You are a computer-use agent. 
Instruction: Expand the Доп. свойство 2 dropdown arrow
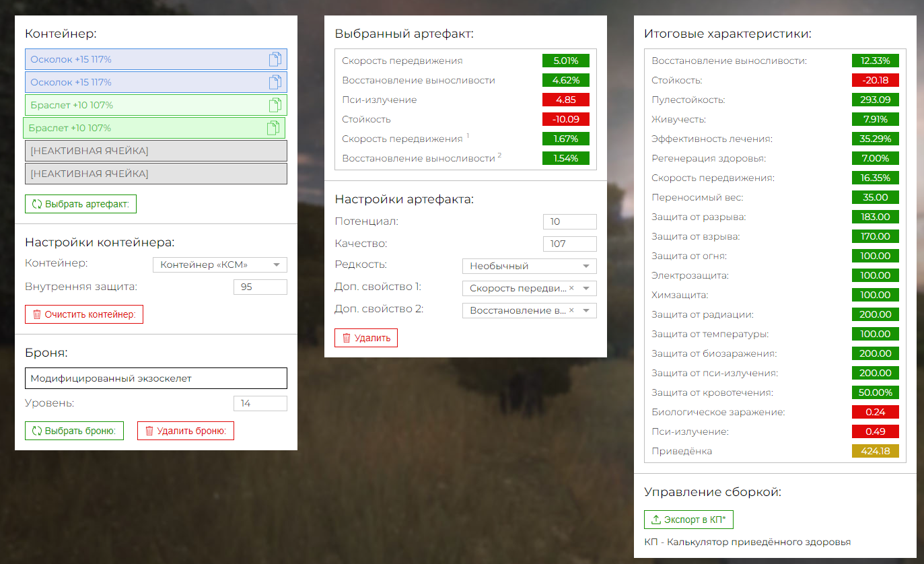coord(586,310)
